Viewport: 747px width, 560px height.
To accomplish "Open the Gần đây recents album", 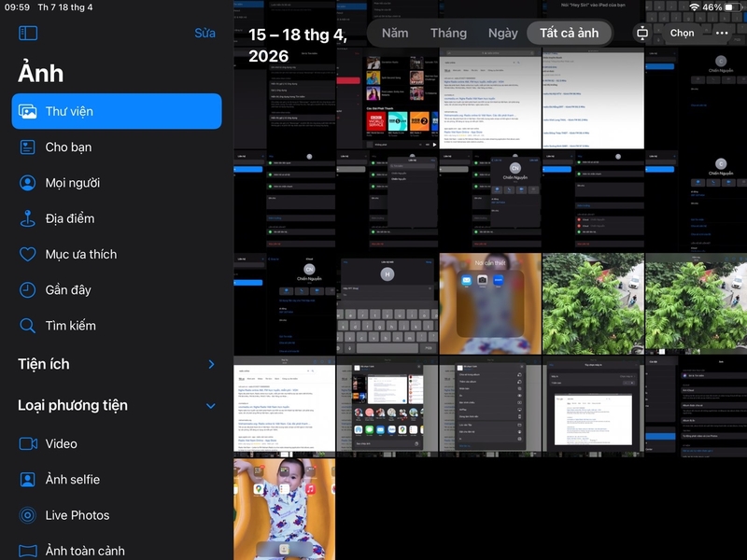I will click(117, 290).
